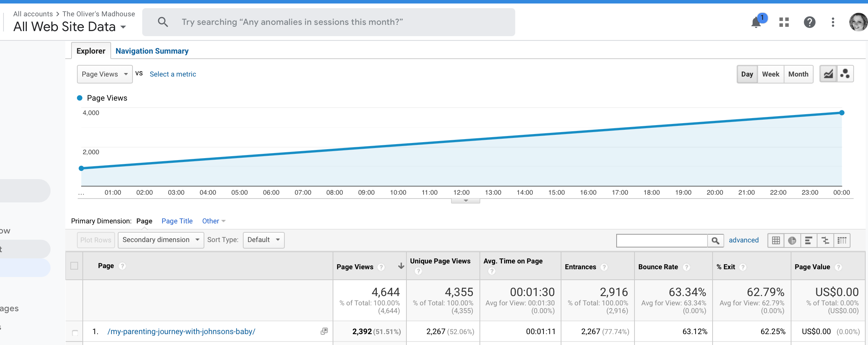Open the advanced filter link

click(743, 240)
